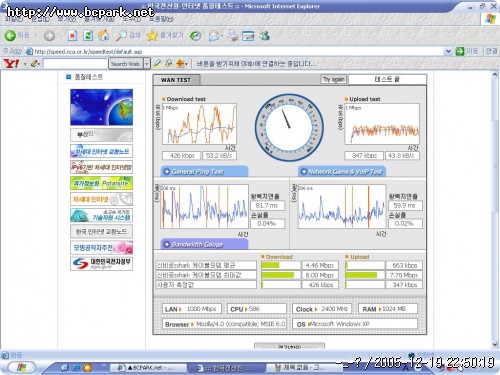The height and width of the screenshot is (375, 500).
Task: Click the IE Back arrow button
Action: [10, 36]
